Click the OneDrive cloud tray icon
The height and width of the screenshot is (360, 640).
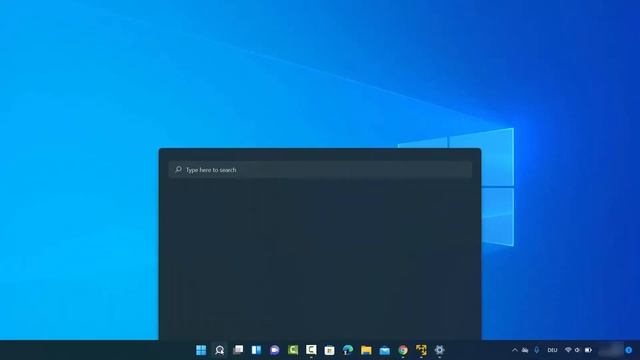coord(525,350)
